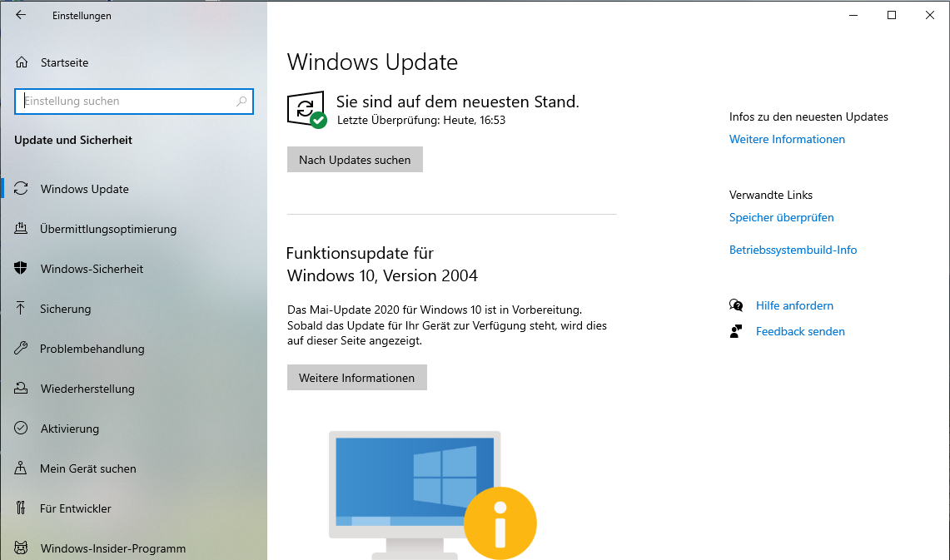Open Betriebssystembuild-Info link
The image size is (950, 560).
pos(793,250)
